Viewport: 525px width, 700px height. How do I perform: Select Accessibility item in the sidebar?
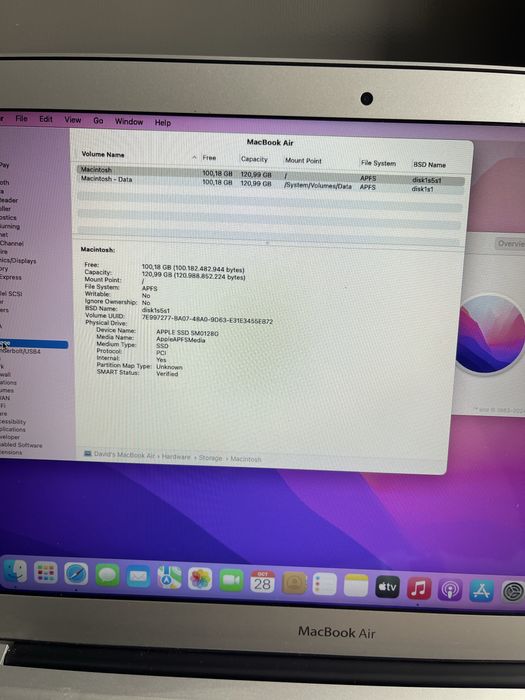pyautogui.click(x=13, y=421)
